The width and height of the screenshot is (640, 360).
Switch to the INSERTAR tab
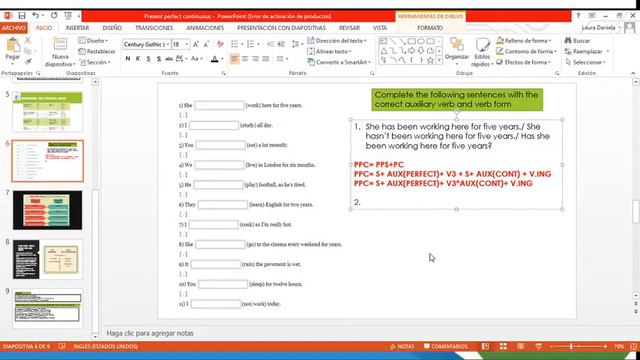[77, 28]
